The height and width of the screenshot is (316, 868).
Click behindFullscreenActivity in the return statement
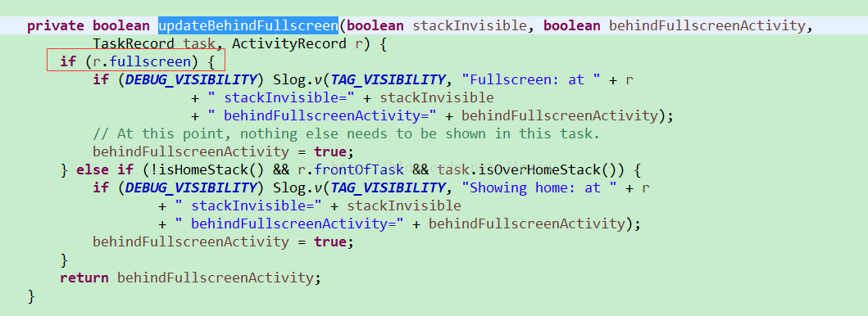[216, 278]
